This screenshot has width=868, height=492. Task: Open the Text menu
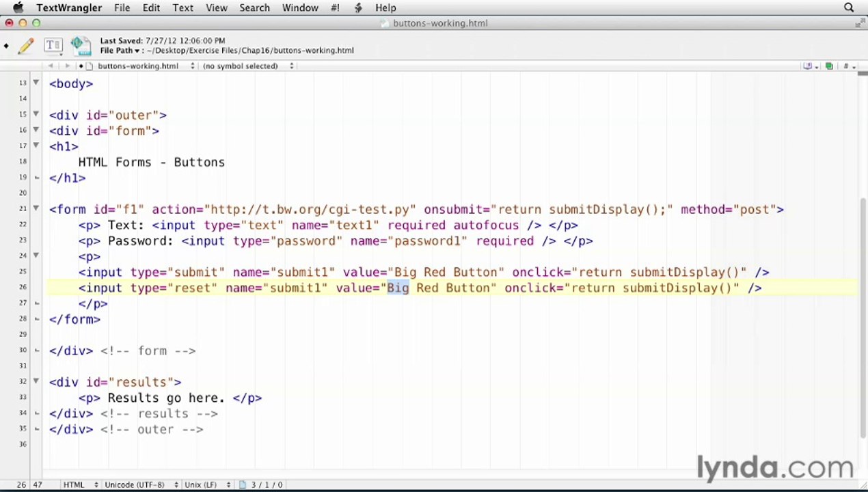(182, 8)
